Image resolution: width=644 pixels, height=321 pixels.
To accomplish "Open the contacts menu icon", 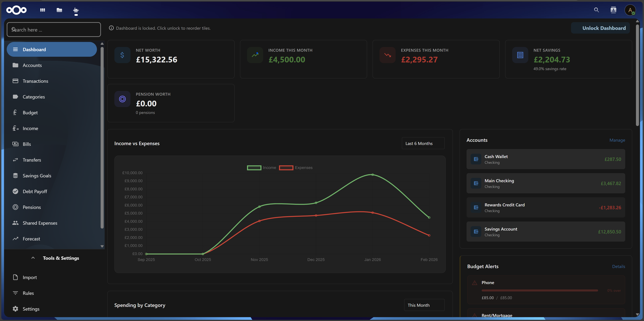I will 613,10.
